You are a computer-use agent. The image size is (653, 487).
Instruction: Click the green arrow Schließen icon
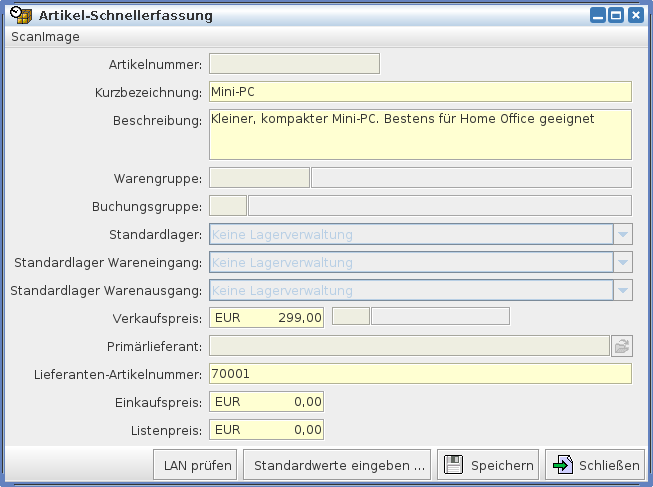tap(562, 465)
